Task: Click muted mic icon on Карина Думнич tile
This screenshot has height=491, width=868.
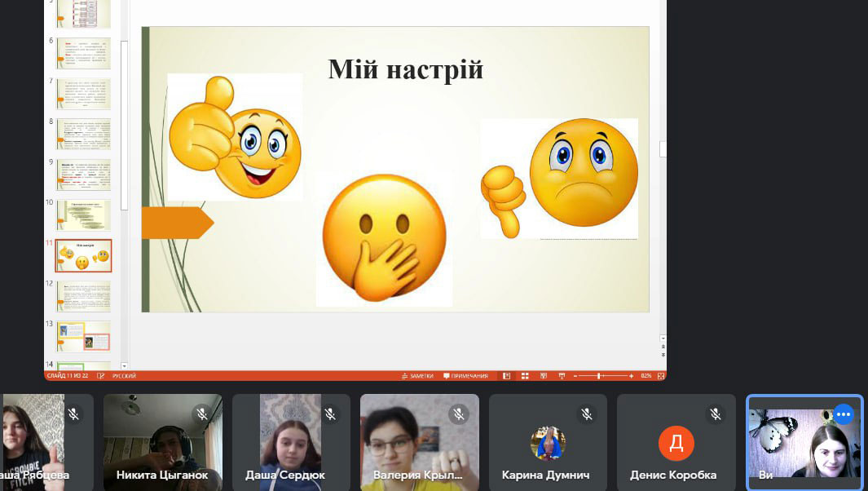Action: point(587,414)
